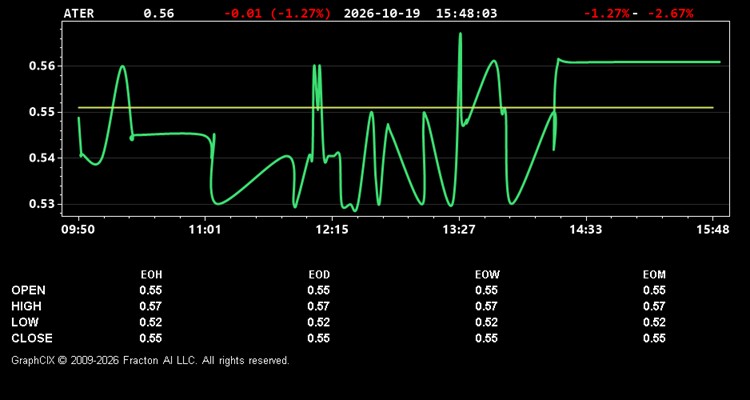Screen dimensions: 750x400
Task: Click the EOD OPEN value 0.55
Action: (319, 290)
